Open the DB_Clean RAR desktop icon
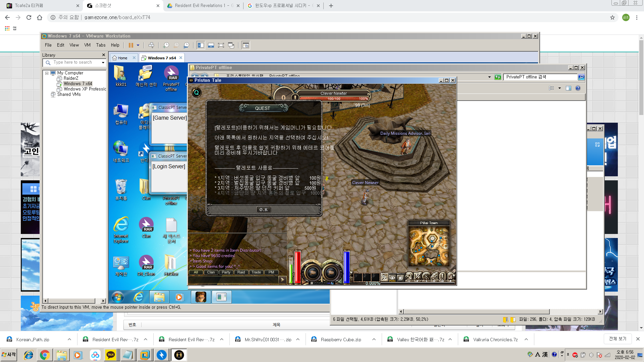Image resolution: width=644 pixels, height=362 pixels. (146, 265)
